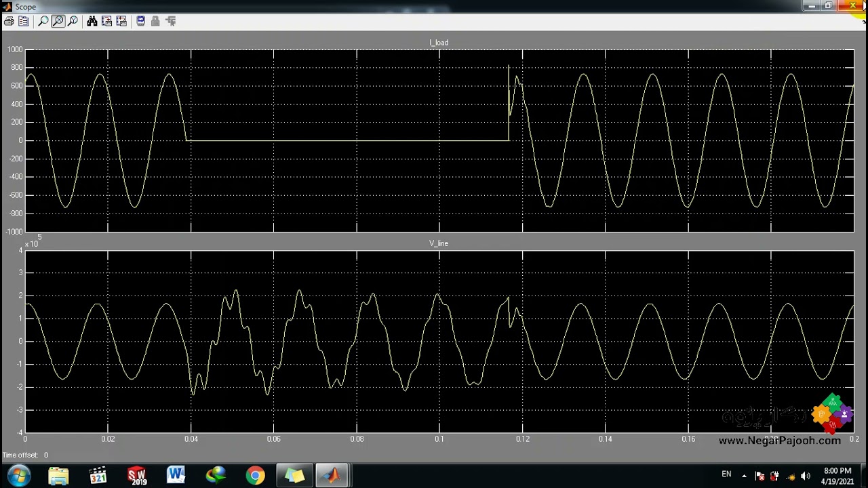The image size is (868, 488).
Task: Click the x-axis tick label 0.16
Action: pyautogui.click(x=688, y=439)
